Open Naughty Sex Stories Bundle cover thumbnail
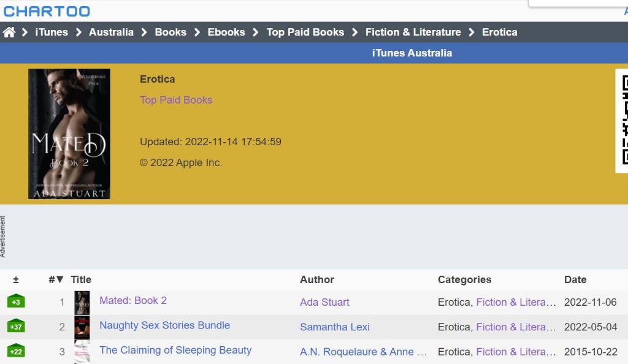This screenshot has width=628, height=364. pyautogui.click(x=82, y=327)
